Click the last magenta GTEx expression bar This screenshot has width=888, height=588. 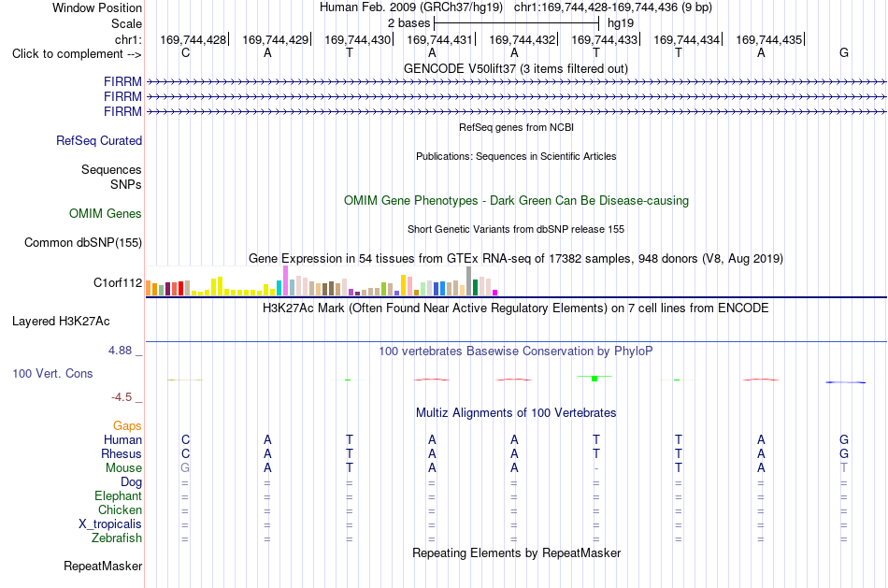495,293
